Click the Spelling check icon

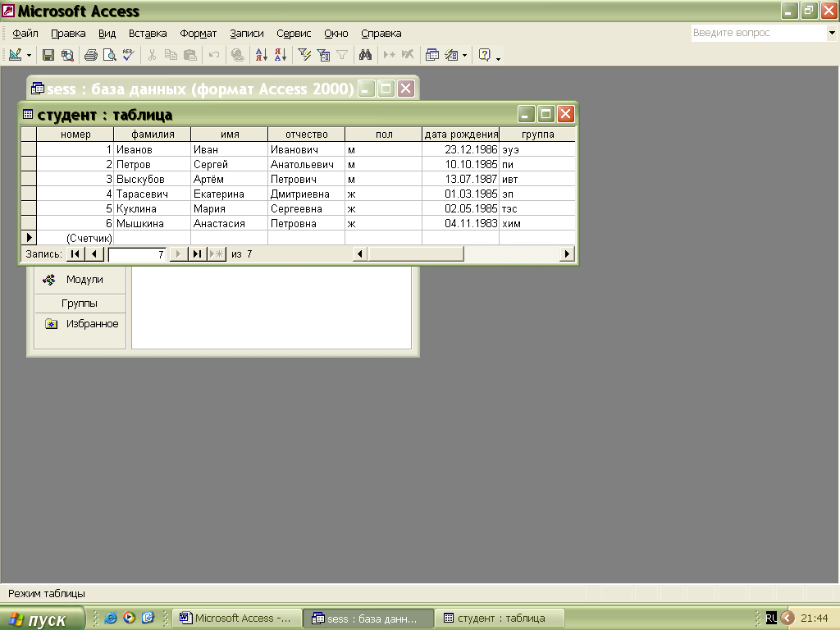[x=128, y=55]
